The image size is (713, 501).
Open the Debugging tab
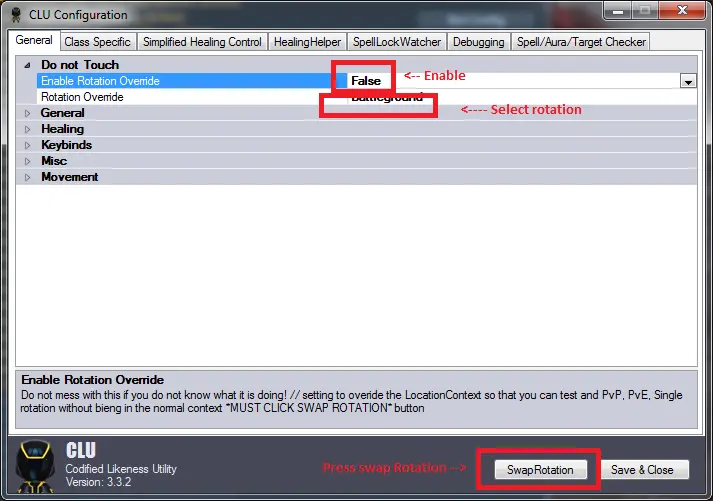coord(478,42)
